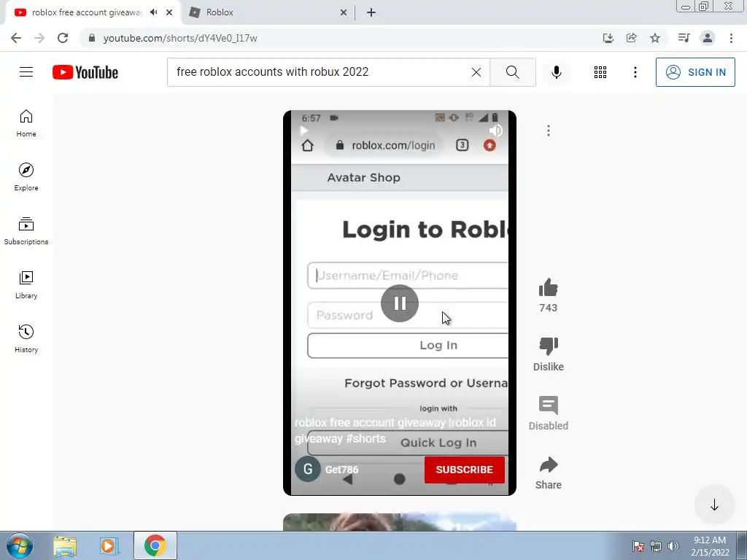Launch Windows Media Player from taskbar
Viewport: 747px width, 560px height.
(109, 546)
